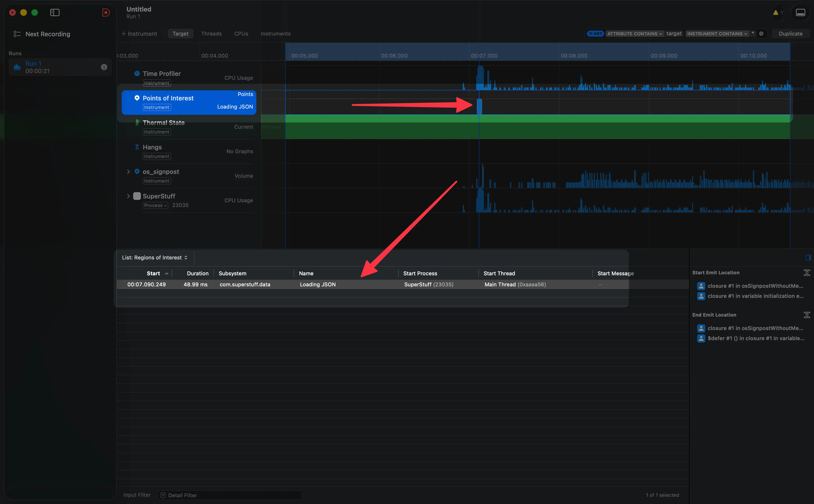Switch to the Threads tab
The width and height of the screenshot is (814, 504).
pyautogui.click(x=211, y=33)
